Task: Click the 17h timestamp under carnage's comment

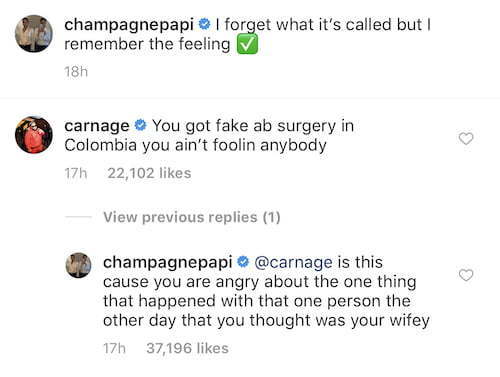Action: pyautogui.click(x=76, y=173)
